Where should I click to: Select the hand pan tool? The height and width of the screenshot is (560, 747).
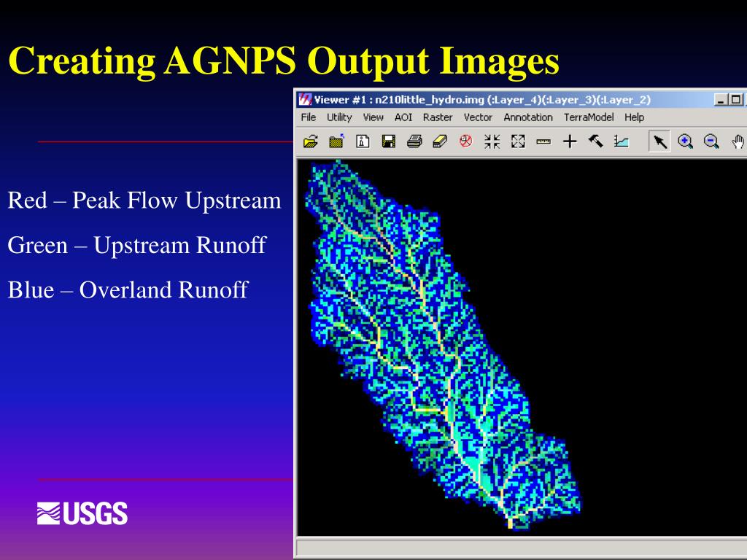tap(738, 141)
